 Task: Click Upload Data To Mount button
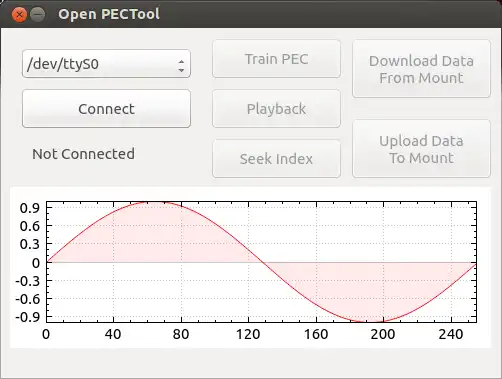pos(421,149)
